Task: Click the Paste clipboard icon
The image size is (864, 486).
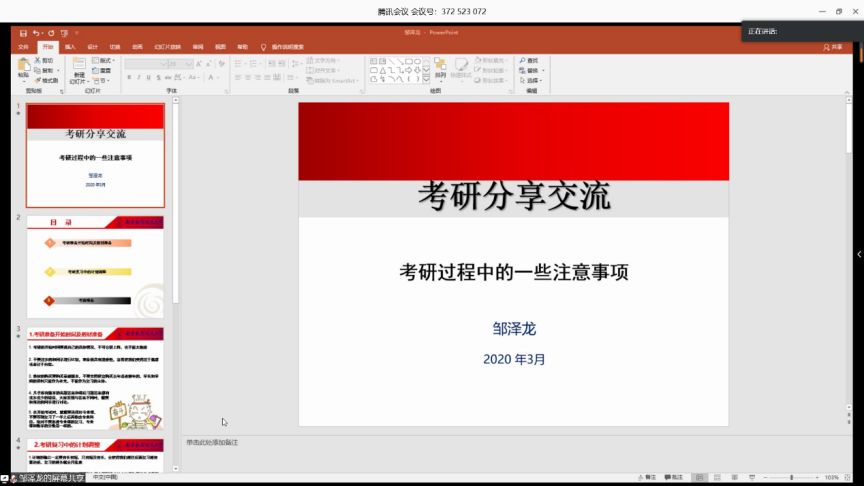Action: [24, 67]
